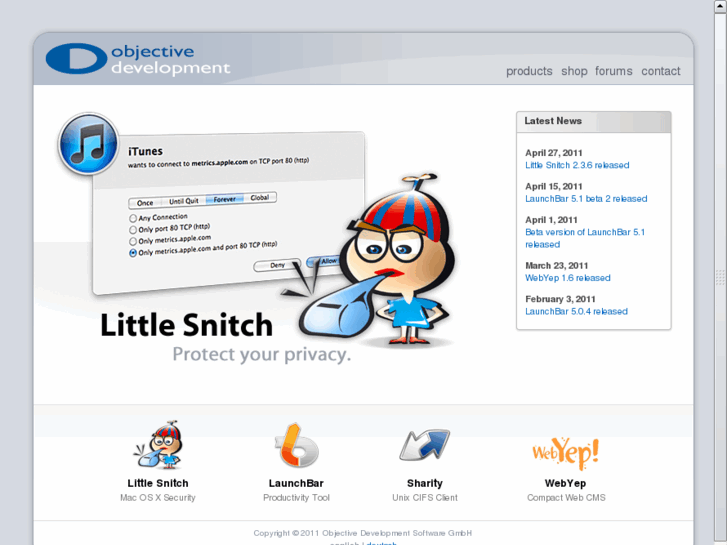Click the Sharity arrows product icon
Screen dimensions: 727x545
pos(425,445)
